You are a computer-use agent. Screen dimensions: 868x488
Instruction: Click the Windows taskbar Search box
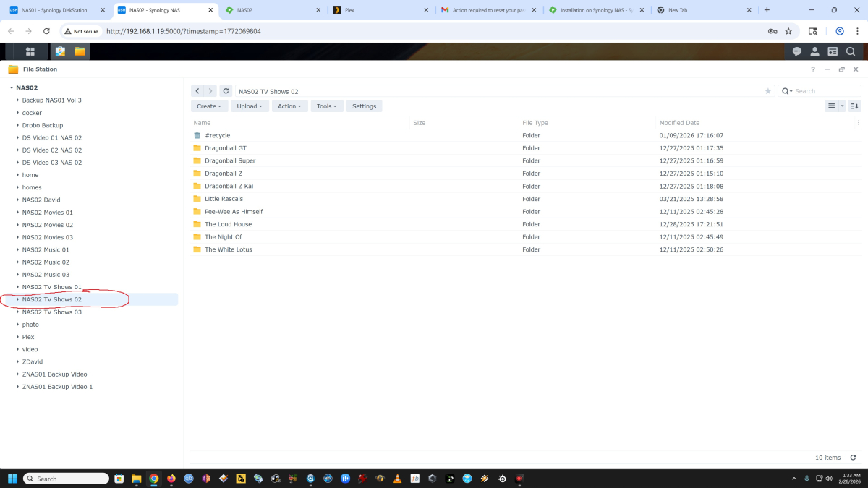[x=66, y=479]
